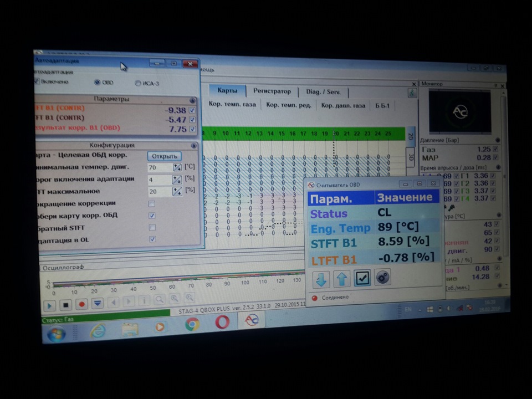532x399 pixels.
Task: Select the OBD radio button
Action: tap(97, 82)
